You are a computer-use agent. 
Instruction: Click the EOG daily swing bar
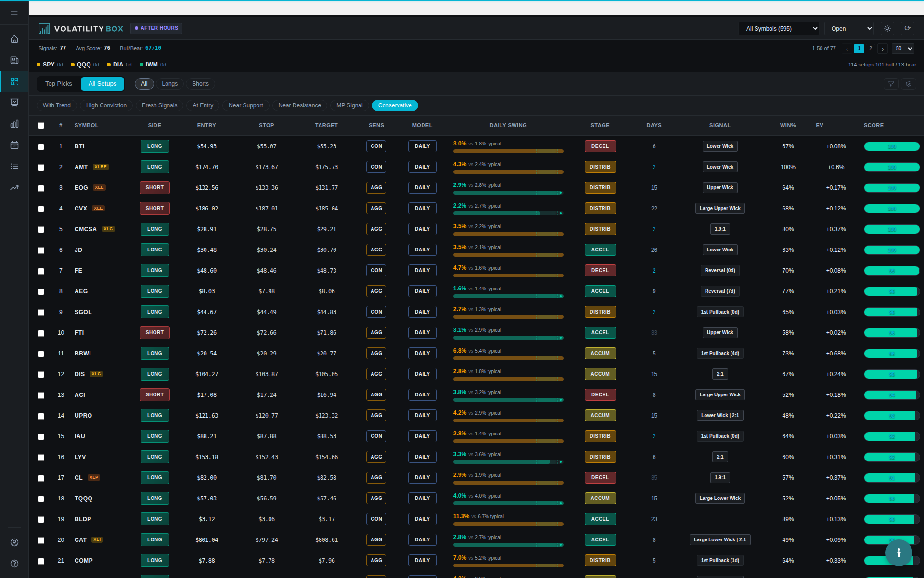508,193
